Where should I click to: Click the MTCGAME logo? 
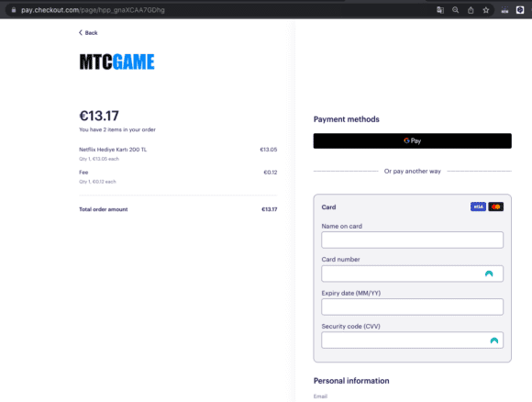click(116, 61)
